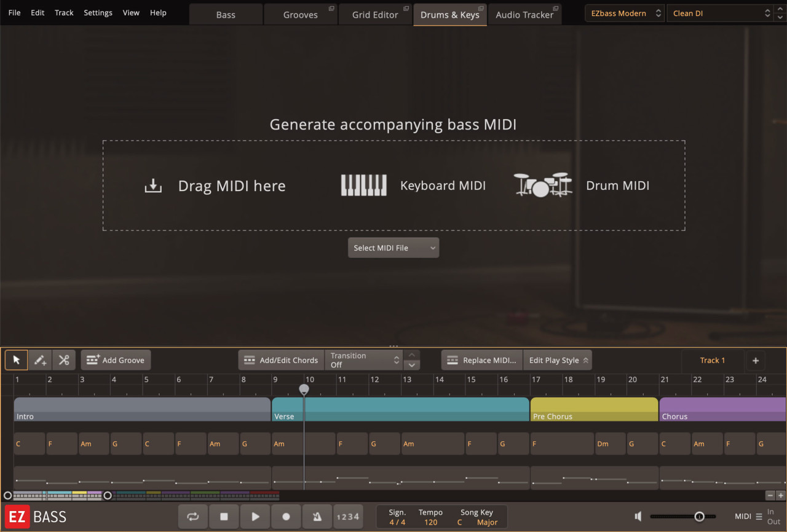This screenshot has height=532, width=787.
Task: Adjust the master volume slider knob
Action: [x=699, y=517]
